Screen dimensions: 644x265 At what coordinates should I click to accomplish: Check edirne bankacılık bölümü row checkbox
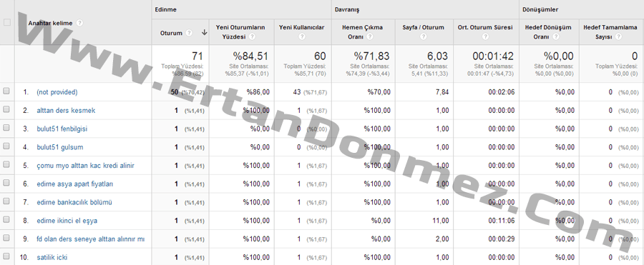[6, 201]
